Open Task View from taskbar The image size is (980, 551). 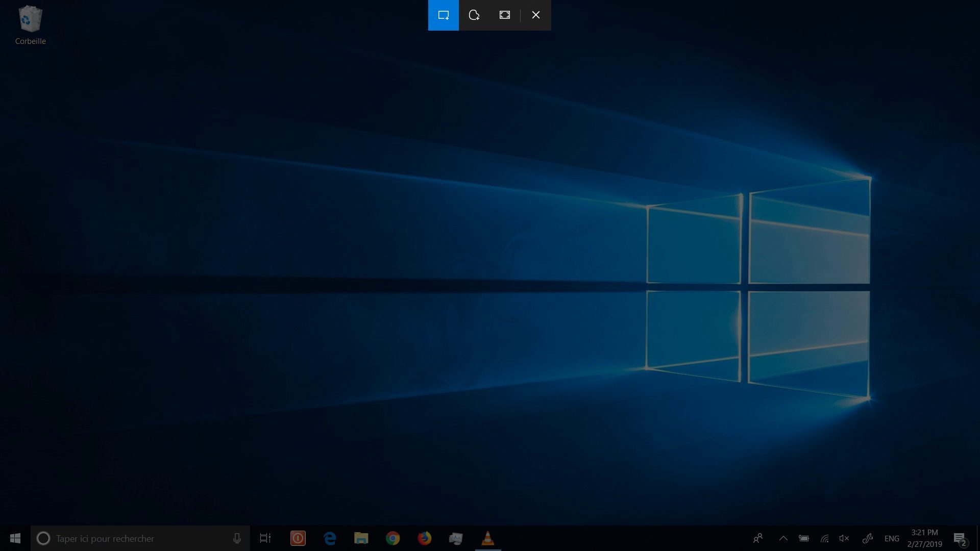265,538
